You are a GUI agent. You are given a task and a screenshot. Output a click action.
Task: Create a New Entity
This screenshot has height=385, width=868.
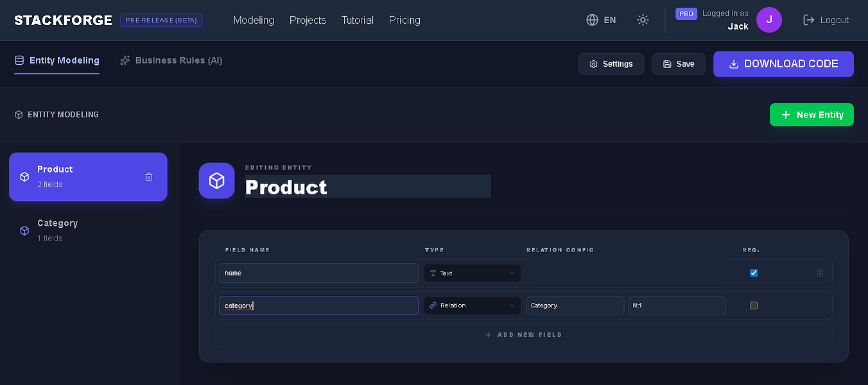point(812,115)
